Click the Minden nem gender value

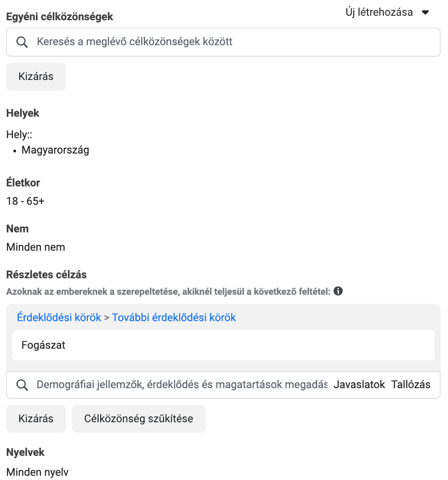coord(36,247)
